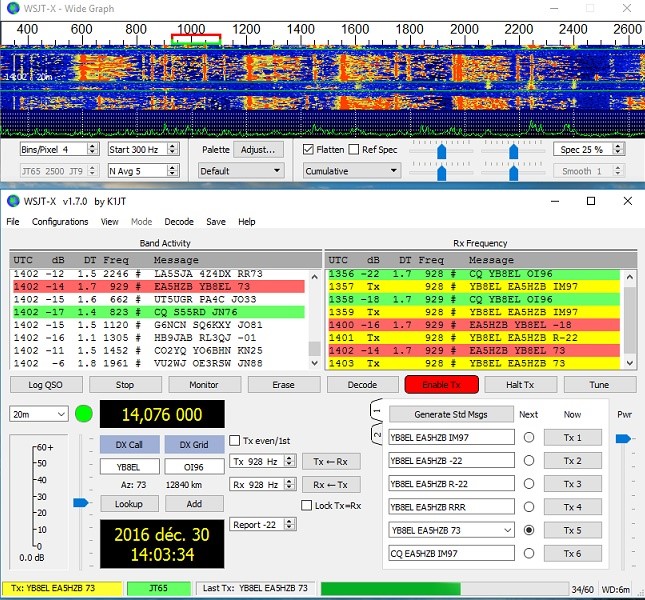Select Next radio button for Tx 1

tap(529, 437)
